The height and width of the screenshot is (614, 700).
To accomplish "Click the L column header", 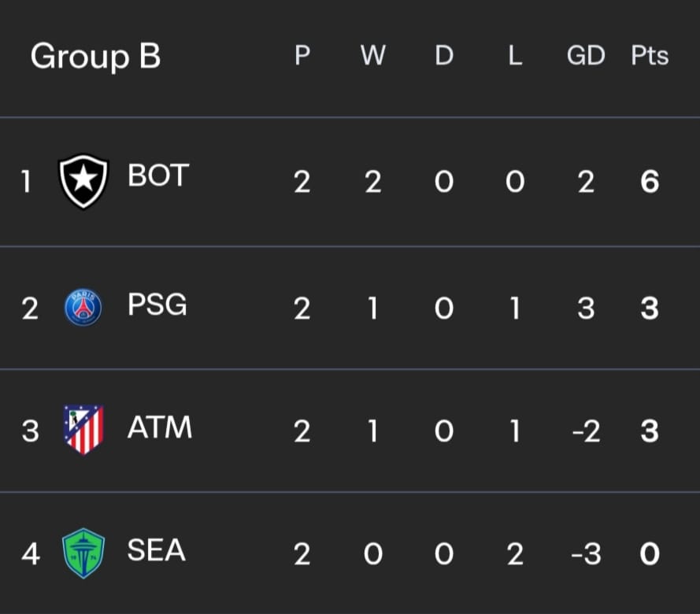I will (x=515, y=55).
